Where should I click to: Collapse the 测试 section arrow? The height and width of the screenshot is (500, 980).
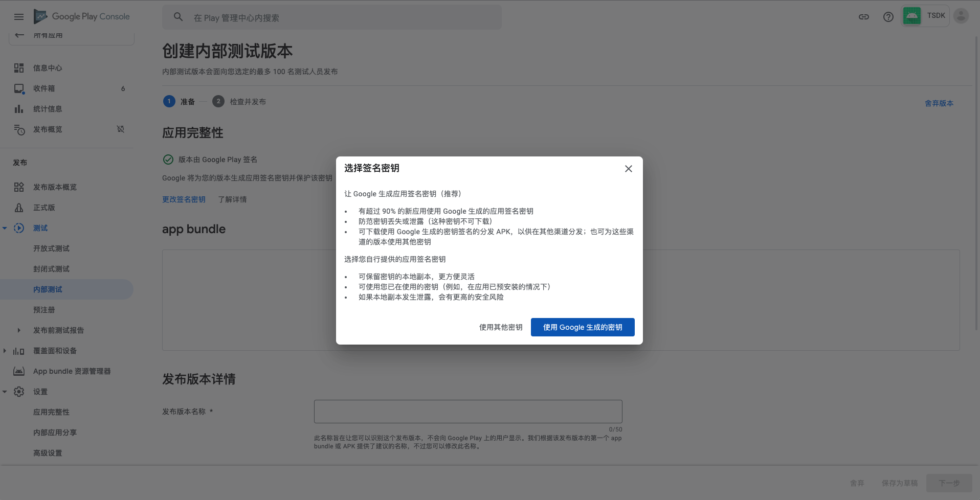5,228
